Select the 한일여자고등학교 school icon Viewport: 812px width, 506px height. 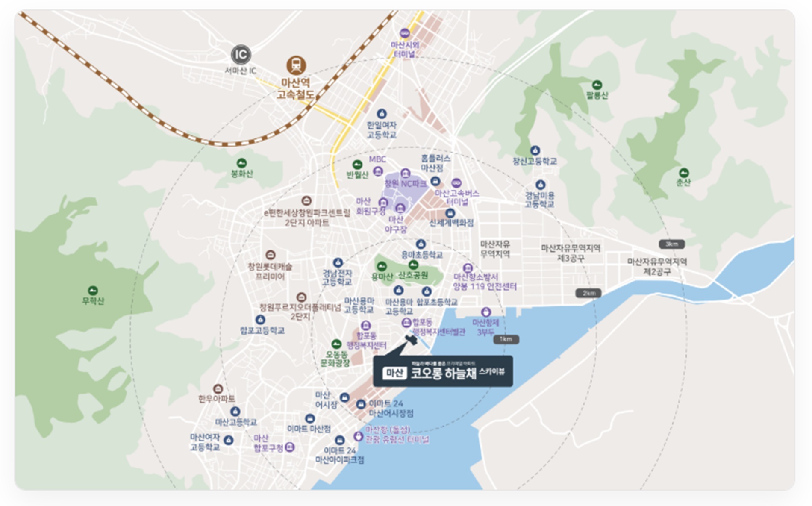click(381, 114)
